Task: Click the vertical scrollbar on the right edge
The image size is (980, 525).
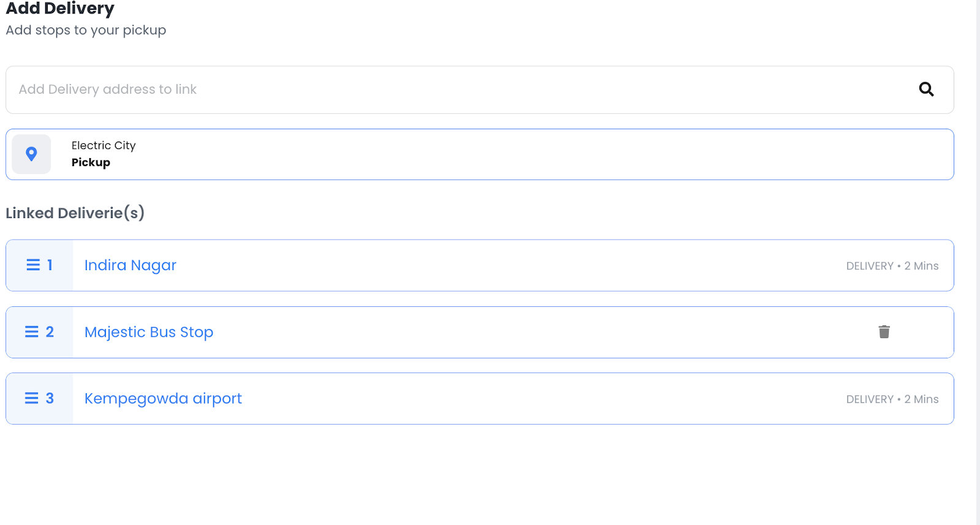Action: tap(978, 262)
